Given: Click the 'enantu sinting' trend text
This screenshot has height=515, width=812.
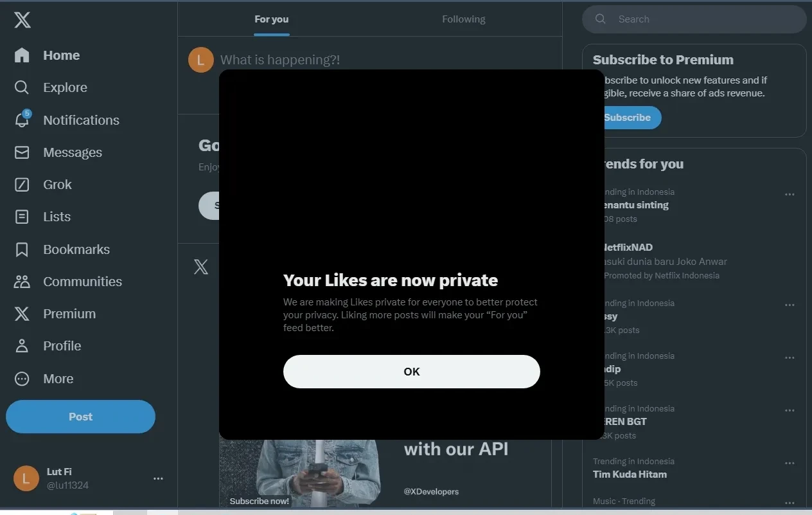Looking at the screenshot, I should tap(636, 205).
